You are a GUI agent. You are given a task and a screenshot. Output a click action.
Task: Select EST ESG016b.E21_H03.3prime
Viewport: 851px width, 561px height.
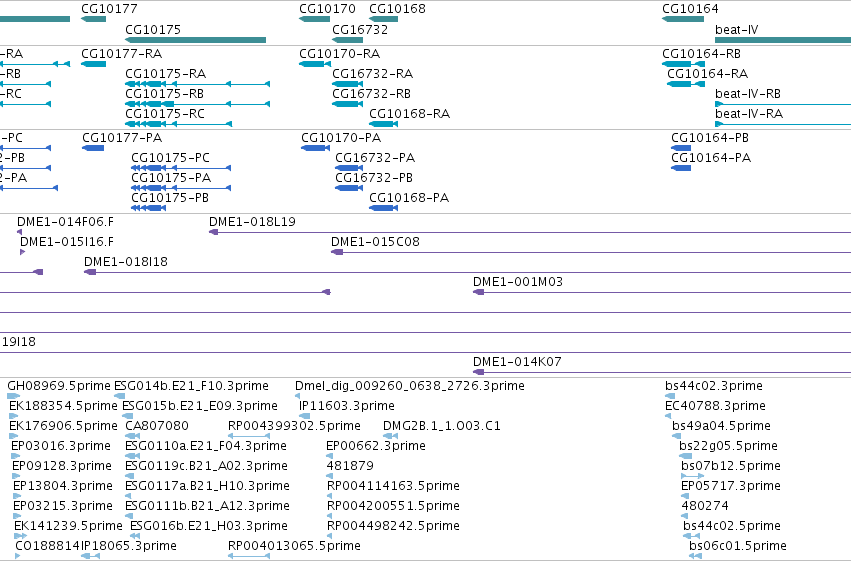click(x=135, y=537)
